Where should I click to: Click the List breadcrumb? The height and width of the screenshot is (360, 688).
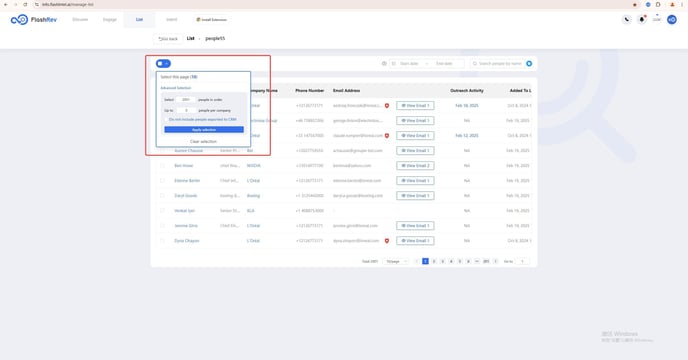point(190,39)
